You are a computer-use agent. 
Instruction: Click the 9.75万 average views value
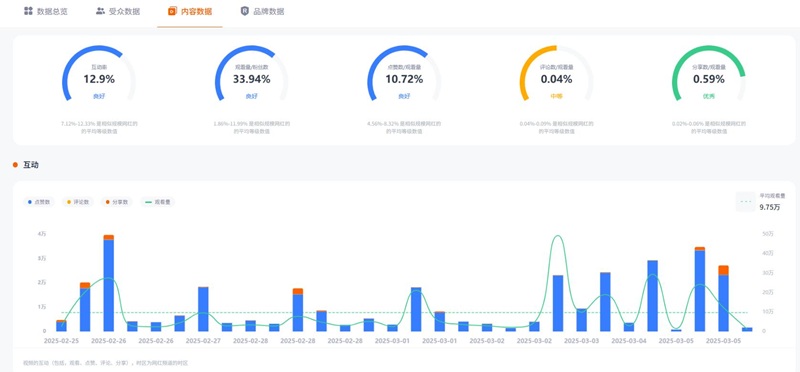pos(769,207)
